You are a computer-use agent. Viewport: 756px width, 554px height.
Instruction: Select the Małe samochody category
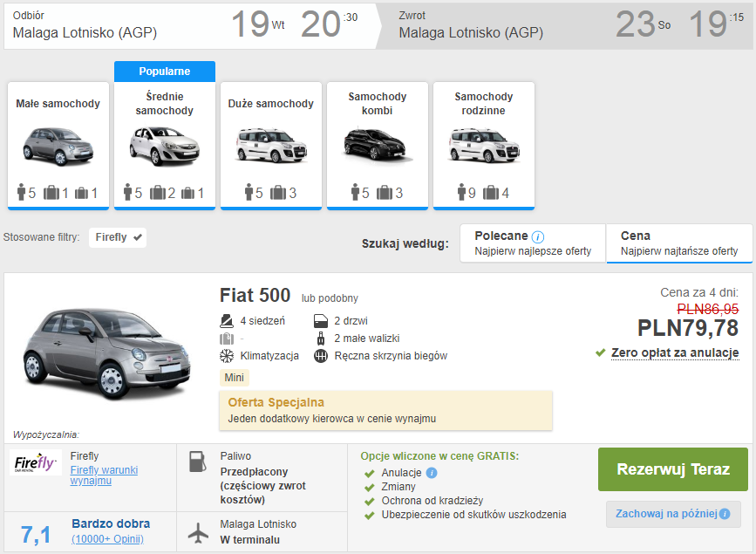click(58, 146)
